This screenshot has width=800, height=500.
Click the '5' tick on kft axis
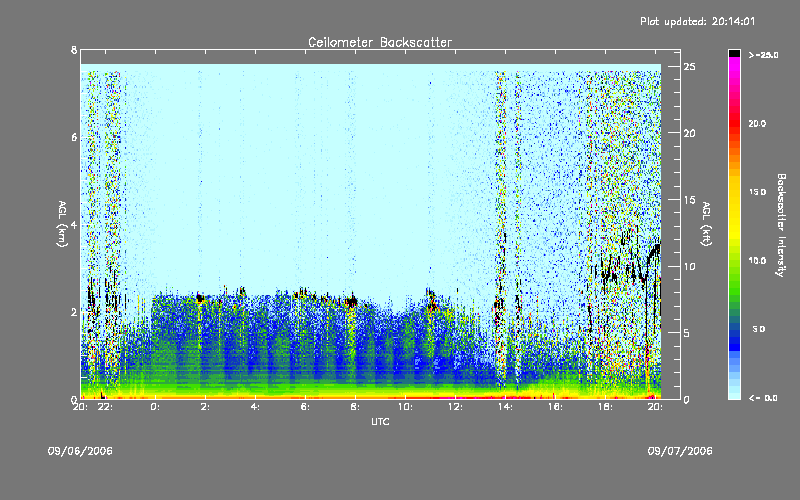687,333
